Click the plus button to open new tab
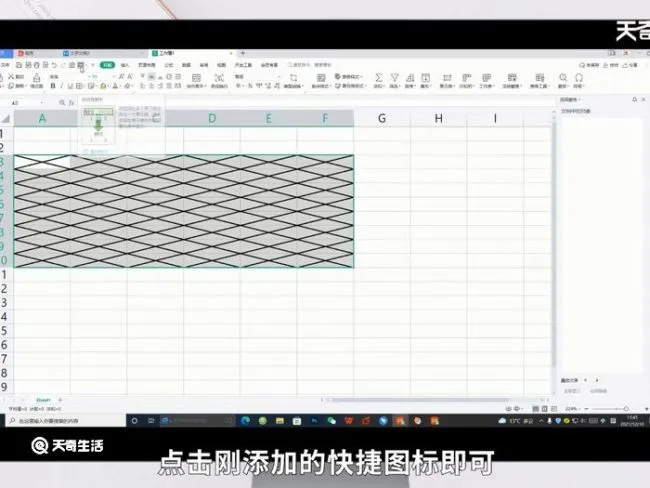Image resolution: width=650 pixels, height=488 pixels. (243, 53)
